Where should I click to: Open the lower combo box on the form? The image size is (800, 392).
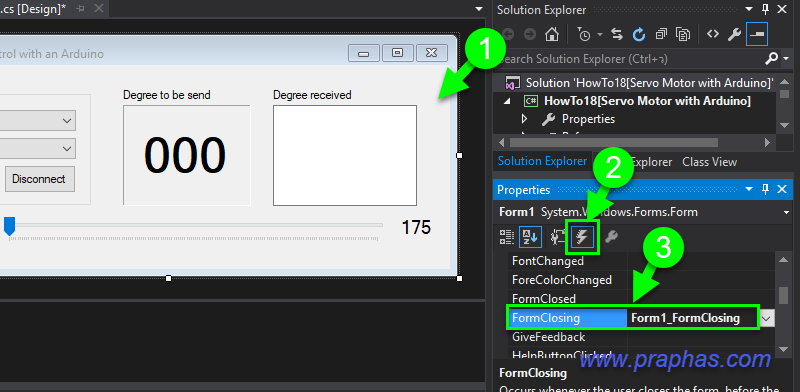click(67, 149)
